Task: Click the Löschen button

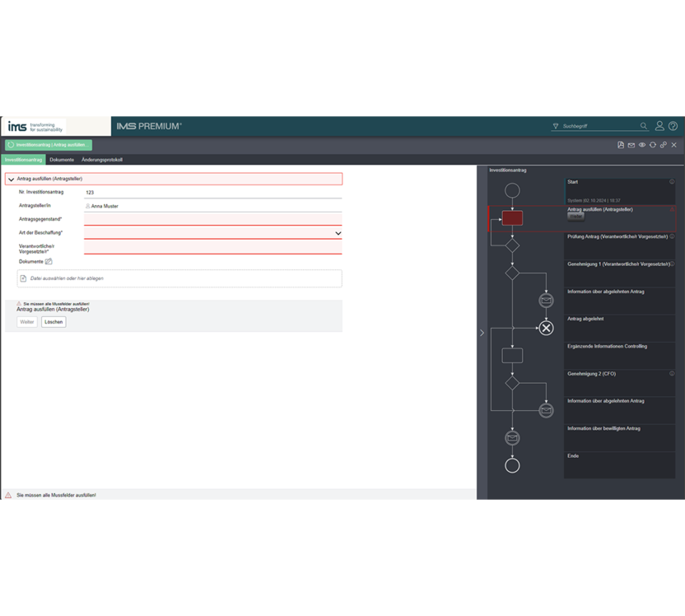Action: point(54,322)
